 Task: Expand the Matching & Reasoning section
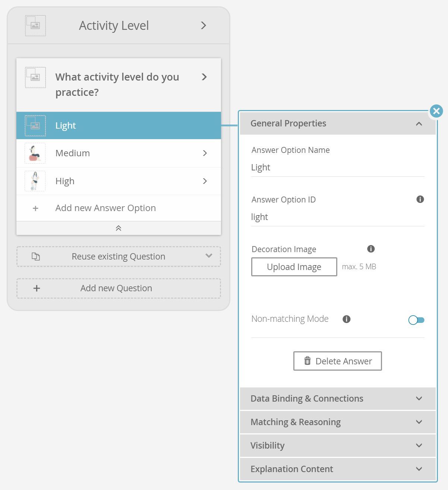338,422
